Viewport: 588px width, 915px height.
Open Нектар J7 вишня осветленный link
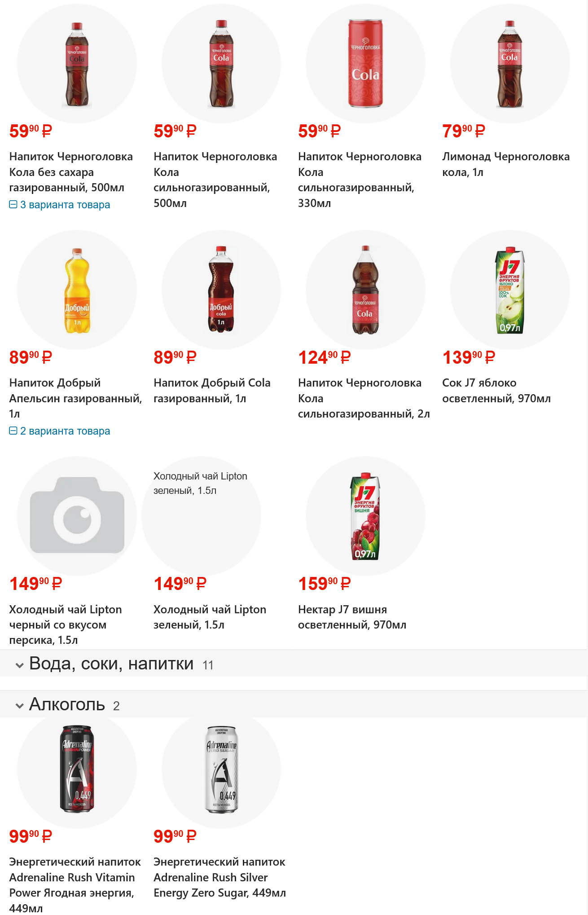click(352, 617)
